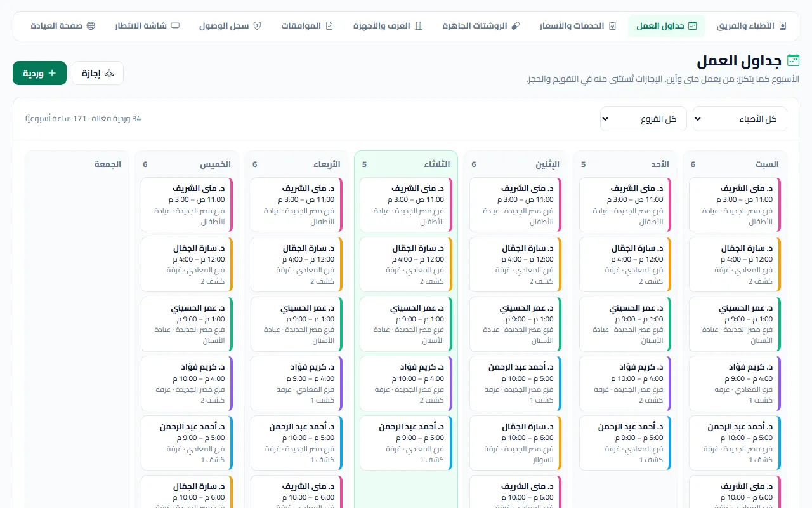Go to الروشتات الجاهزة tab

pyautogui.click(x=481, y=26)
